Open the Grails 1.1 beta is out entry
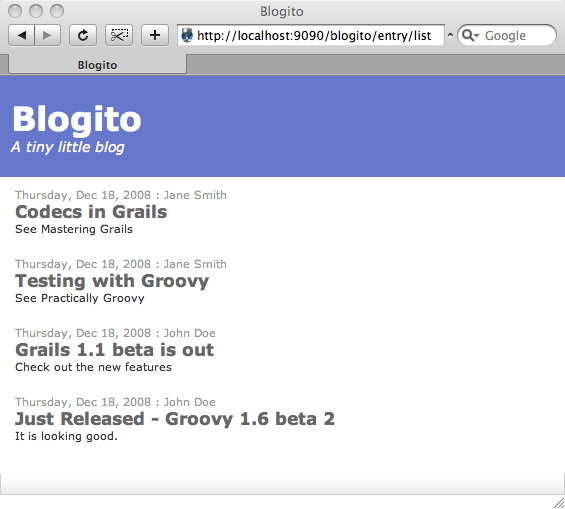565x509 pixels. [x=115, y=350]
